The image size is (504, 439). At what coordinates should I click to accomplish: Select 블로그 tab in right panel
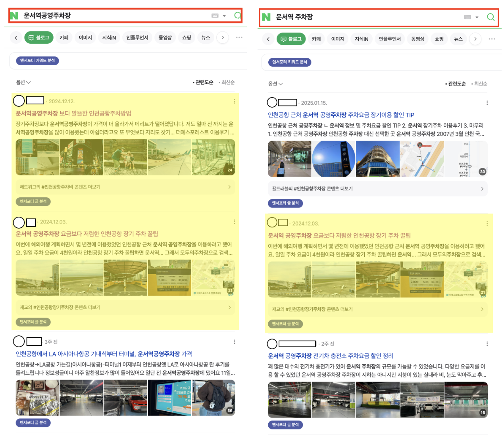click(291, 39)
